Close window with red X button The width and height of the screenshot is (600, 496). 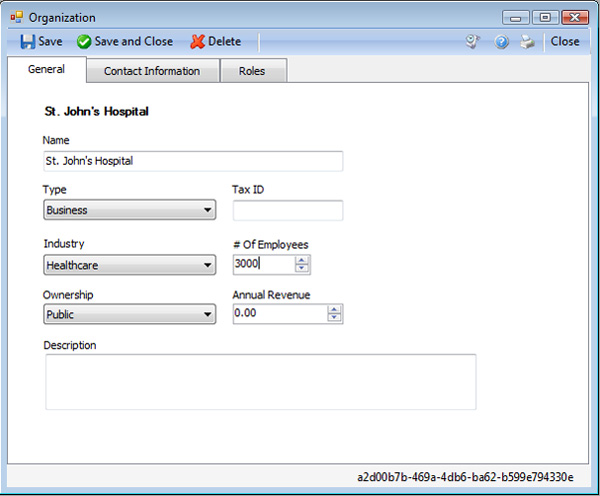click(x=575, y=18)
